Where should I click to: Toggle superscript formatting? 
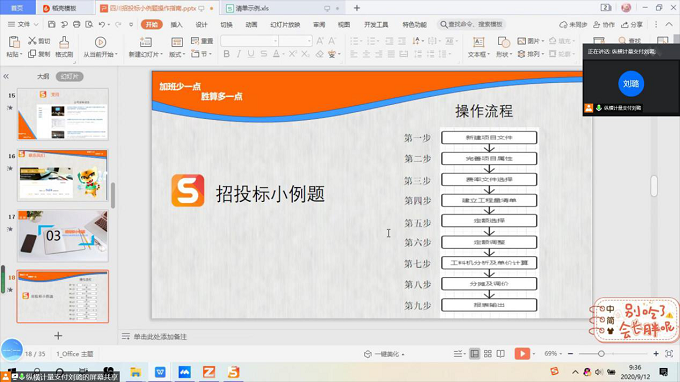293,54
